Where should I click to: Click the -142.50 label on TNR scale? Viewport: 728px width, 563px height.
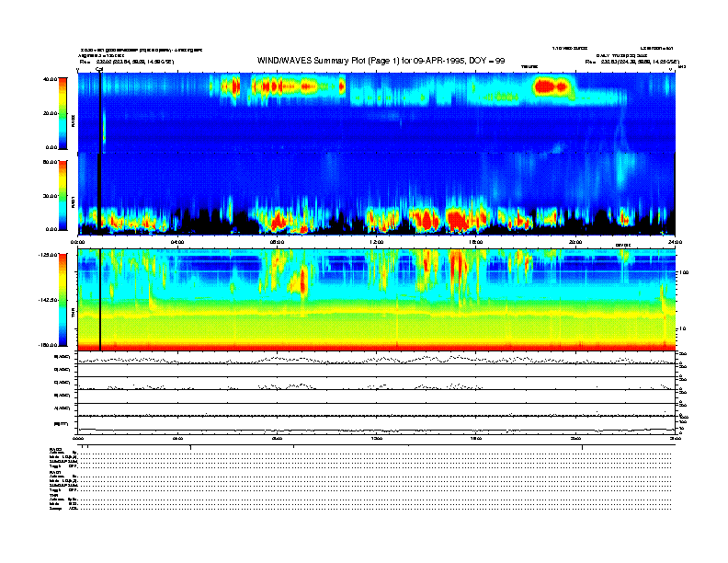[x=48, y=300]
